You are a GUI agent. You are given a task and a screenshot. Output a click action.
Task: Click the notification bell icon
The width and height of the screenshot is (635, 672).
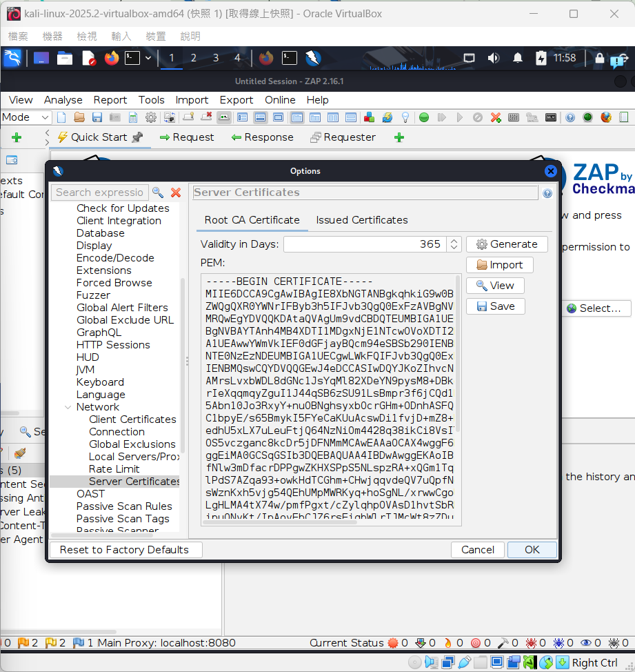pyautogui.click(x=518, y=58)
